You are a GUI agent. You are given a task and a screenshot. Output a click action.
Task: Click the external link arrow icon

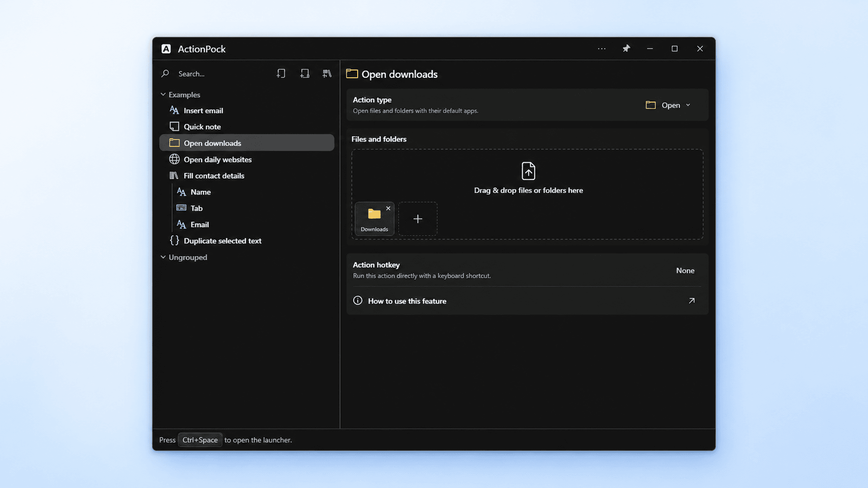(x=691, y=301)
